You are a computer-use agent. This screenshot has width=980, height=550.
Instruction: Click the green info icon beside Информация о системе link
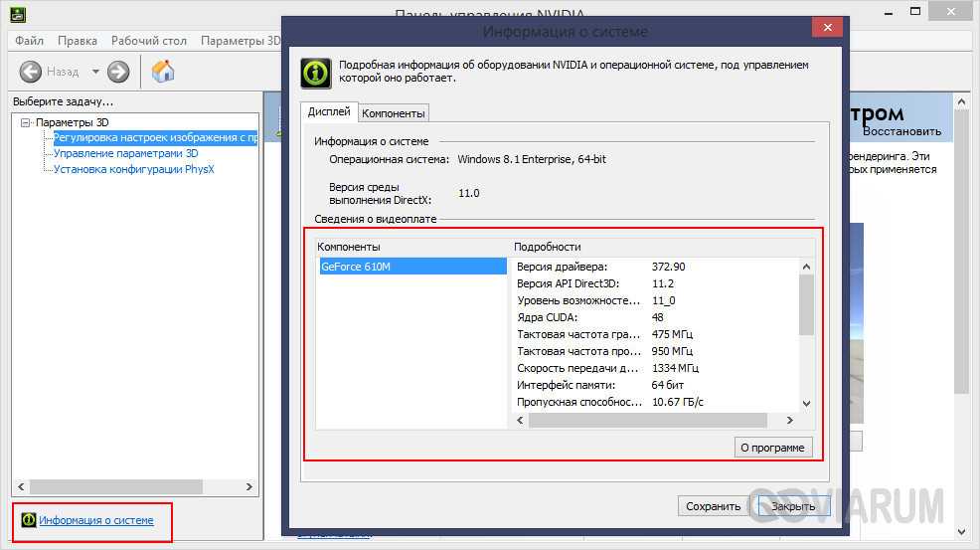click(x=28, y=520)
